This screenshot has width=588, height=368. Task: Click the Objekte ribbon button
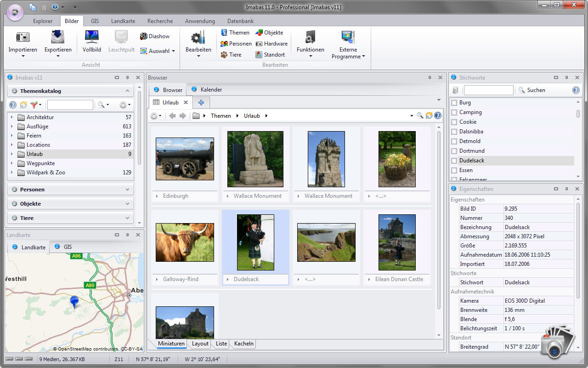pyautogui.click(x=269, y=33)
